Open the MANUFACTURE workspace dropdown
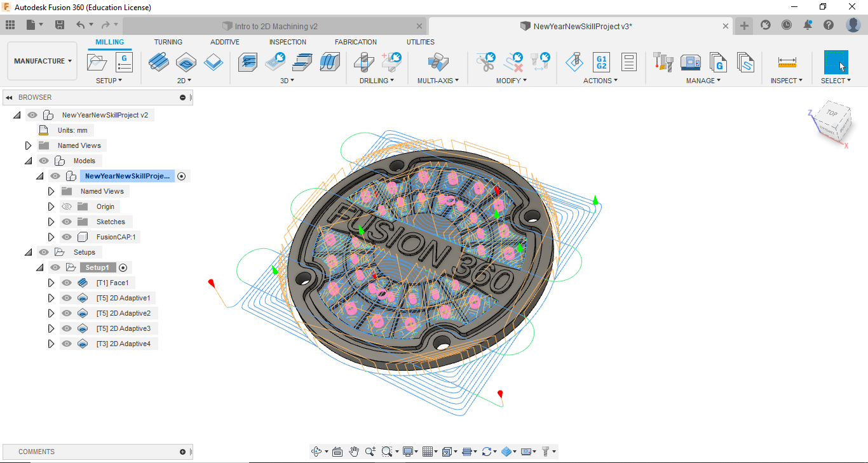 tap(43, 61)
